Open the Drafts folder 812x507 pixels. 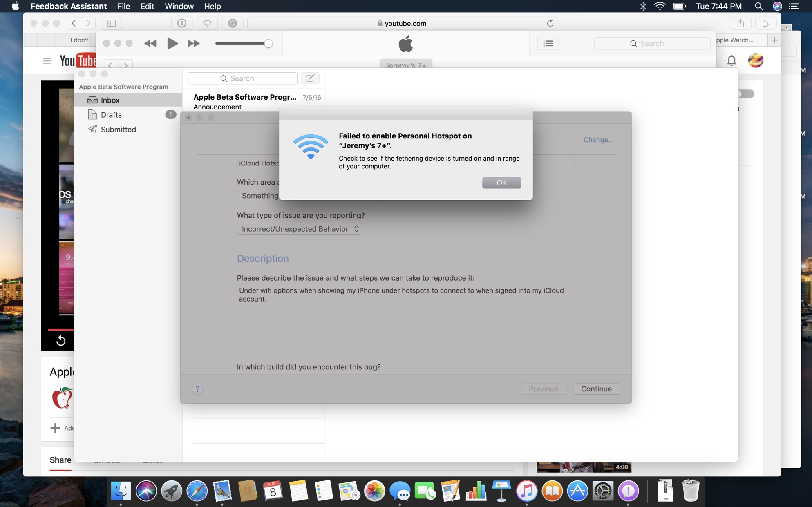[111, 115]
